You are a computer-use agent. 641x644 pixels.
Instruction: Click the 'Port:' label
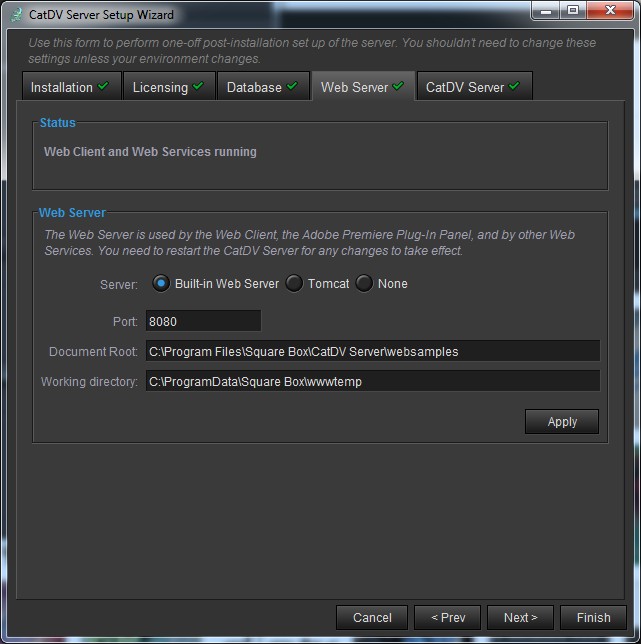click(x=125, y=321)
